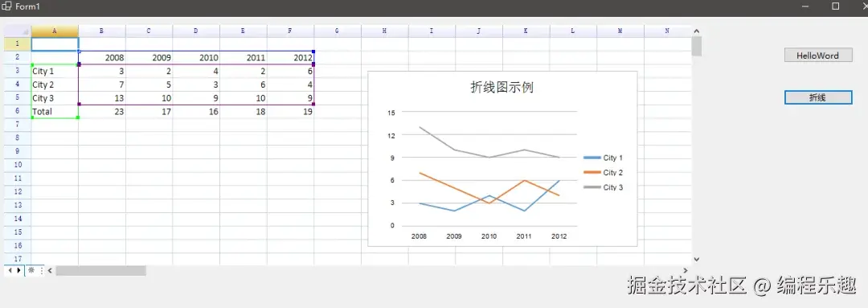Click the City 3 legend entry

[x=604, y=187]
